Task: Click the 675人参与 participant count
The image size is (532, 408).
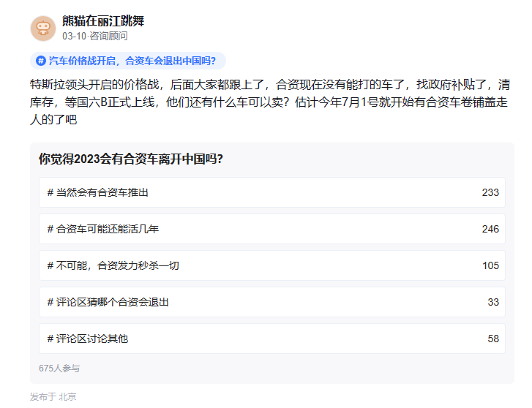Action: 59,369
